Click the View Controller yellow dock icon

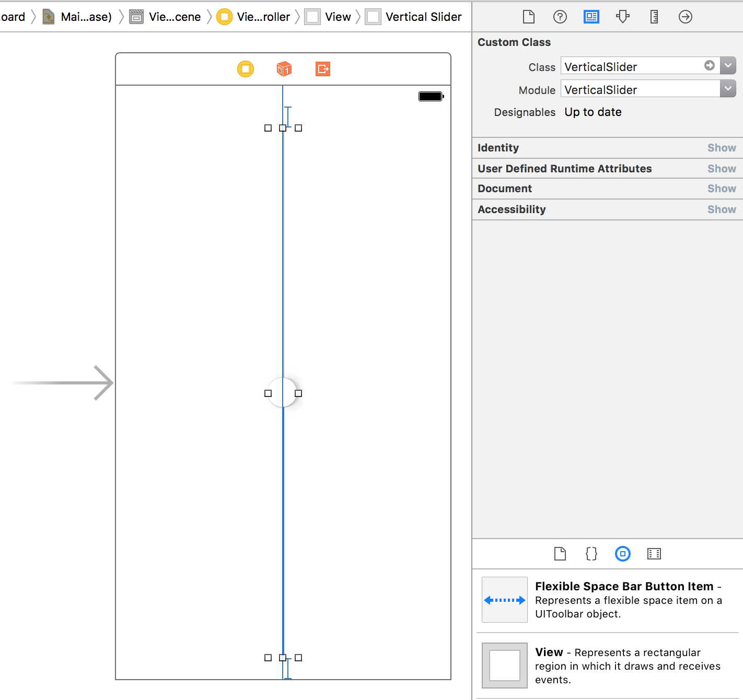(x=246, y=69)
